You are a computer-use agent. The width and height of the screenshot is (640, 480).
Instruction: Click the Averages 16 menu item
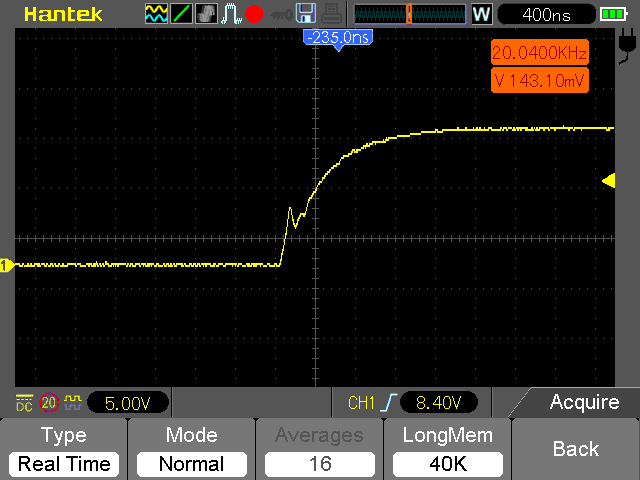pos(320,449)
